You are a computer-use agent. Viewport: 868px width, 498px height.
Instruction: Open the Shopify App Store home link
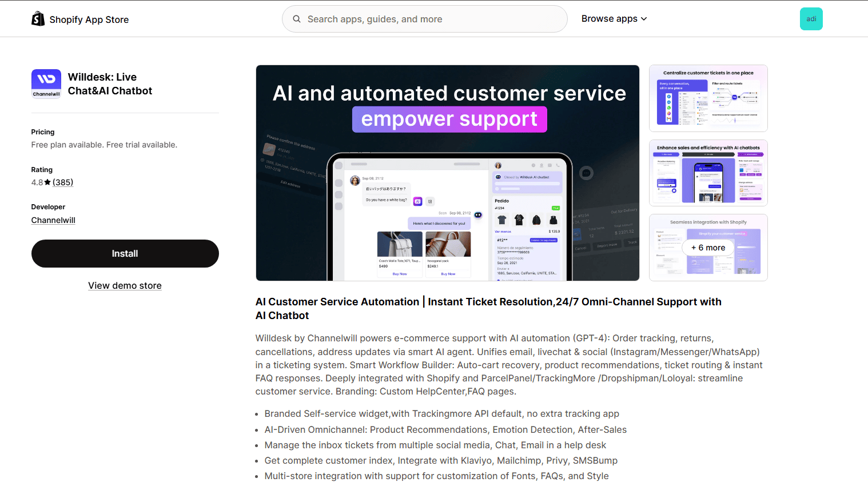(x=80, y=19)
